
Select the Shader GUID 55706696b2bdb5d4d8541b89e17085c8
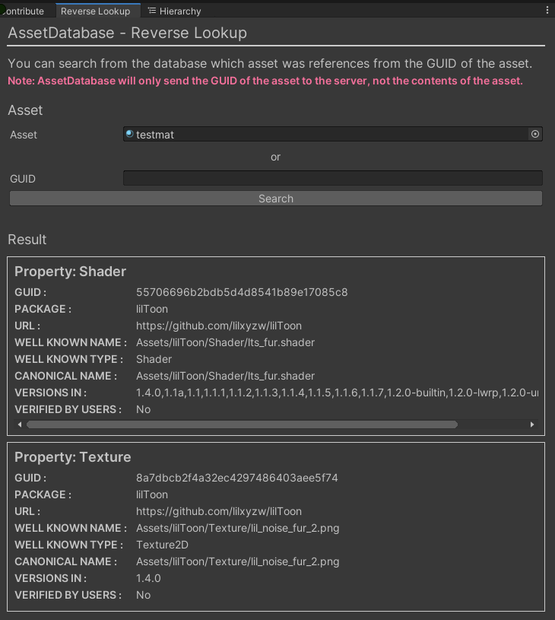[242, 292]
